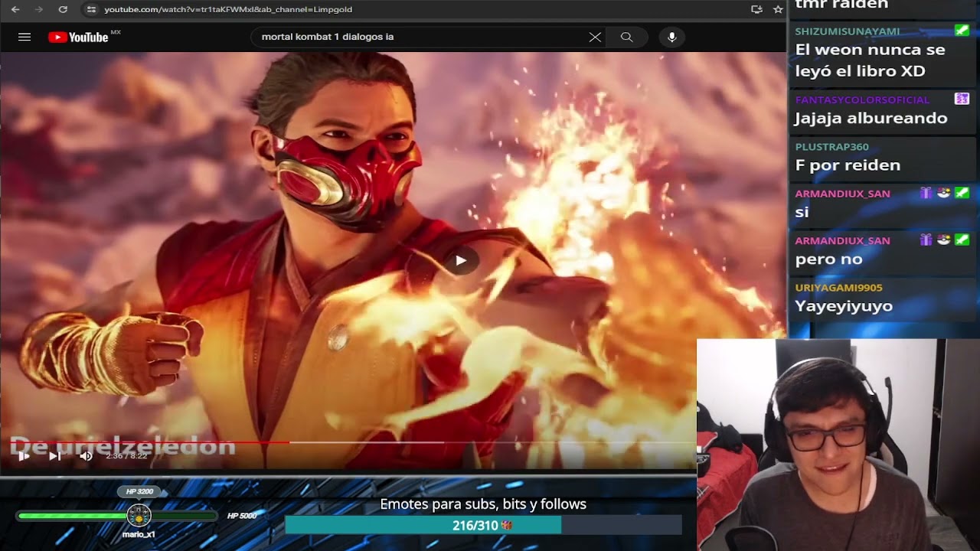Image resolution: width=980 pixels, height=551 pixels.
Task: Click the 'Yayeyiyuyo' chat message
Action: (x=844, y=306)
